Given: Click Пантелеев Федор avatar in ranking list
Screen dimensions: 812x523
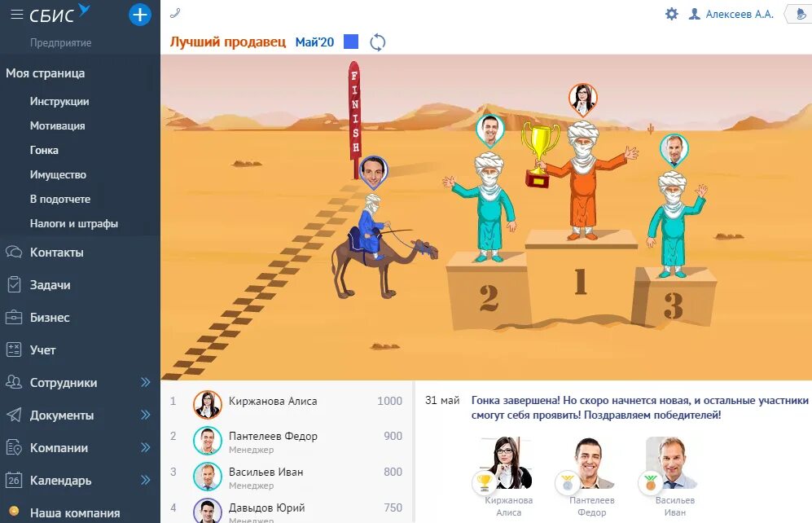Looking at the screenshot, I should (208, 441).
